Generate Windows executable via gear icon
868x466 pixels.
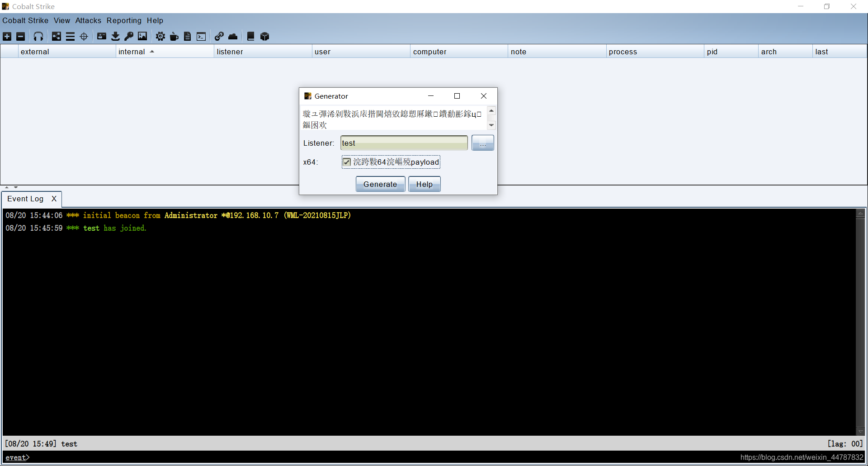click(x=160, y=37)
